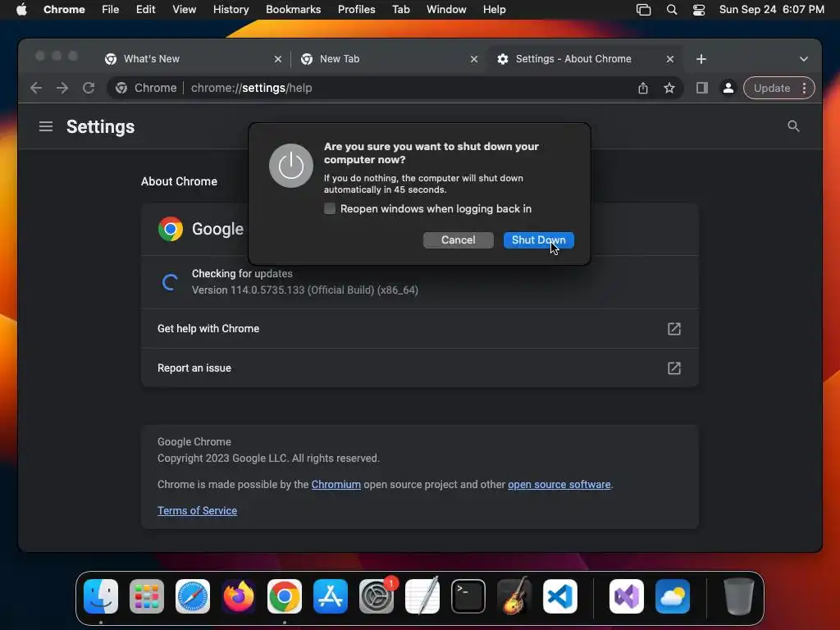Launch Safari from the Dock

point(192,596)
